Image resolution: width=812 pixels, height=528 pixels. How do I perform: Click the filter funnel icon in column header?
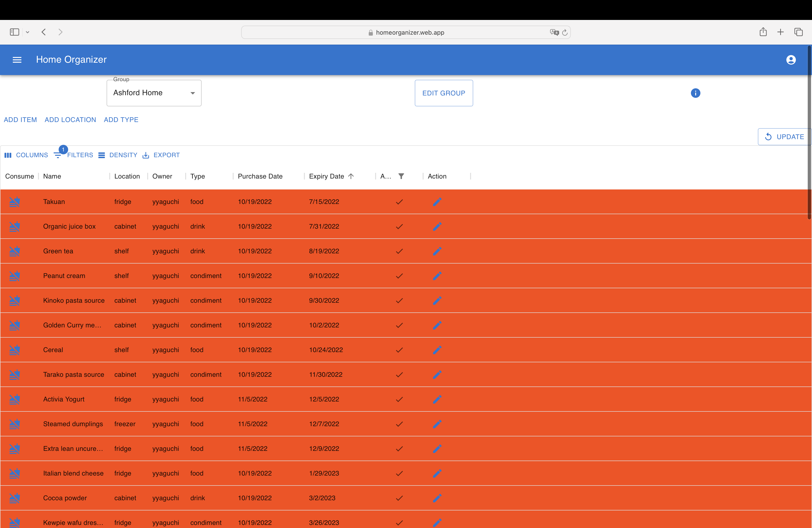tap(401, 176)
